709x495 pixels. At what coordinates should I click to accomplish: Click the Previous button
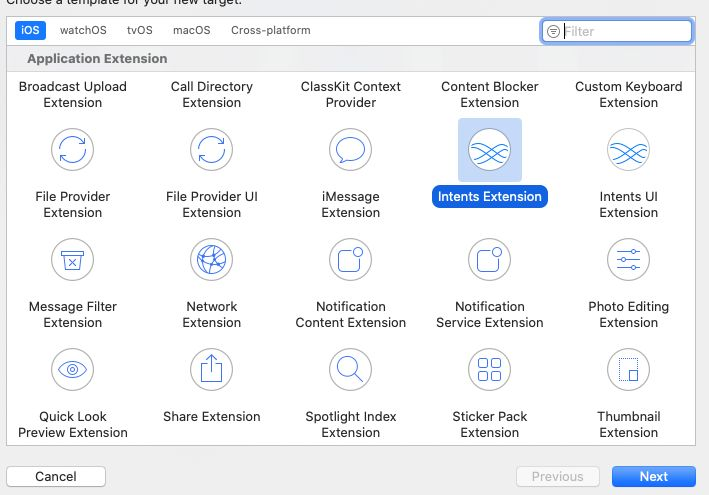click(x=558, y=476)
